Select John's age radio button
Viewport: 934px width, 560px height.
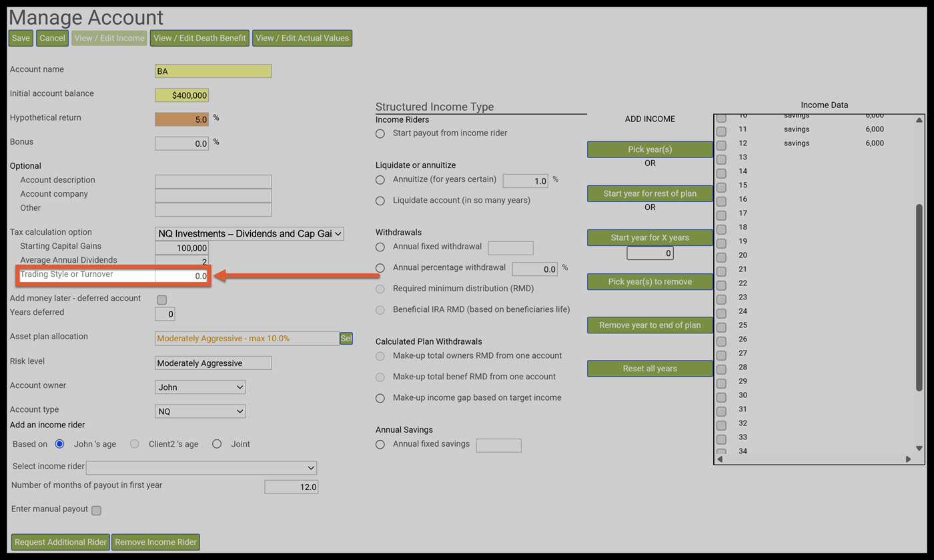59,444
